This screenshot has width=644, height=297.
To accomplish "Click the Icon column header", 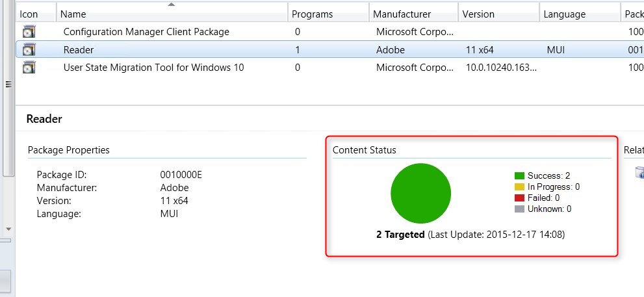I will [x=36, y=14].
